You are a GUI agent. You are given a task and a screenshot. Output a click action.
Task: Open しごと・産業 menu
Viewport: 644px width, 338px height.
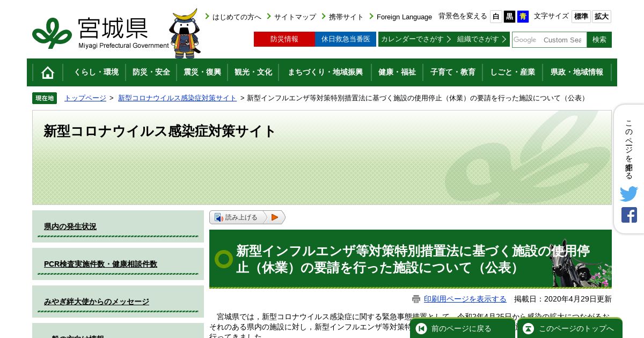pos(513,72)
